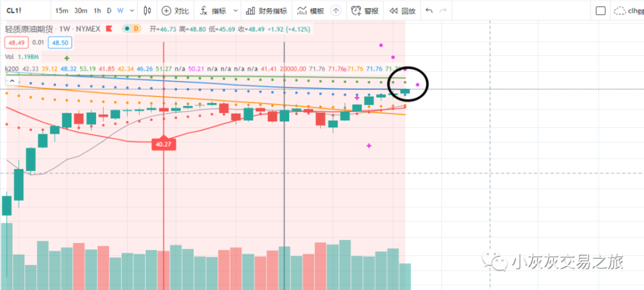This screenshot has height=290, width=644.
Task: Redo the last chart action
Action: click(443, 11)
